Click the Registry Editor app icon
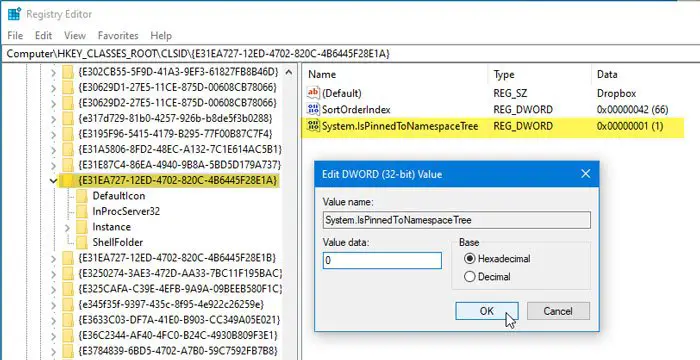The image size is (700, 360). pos(14,14)
